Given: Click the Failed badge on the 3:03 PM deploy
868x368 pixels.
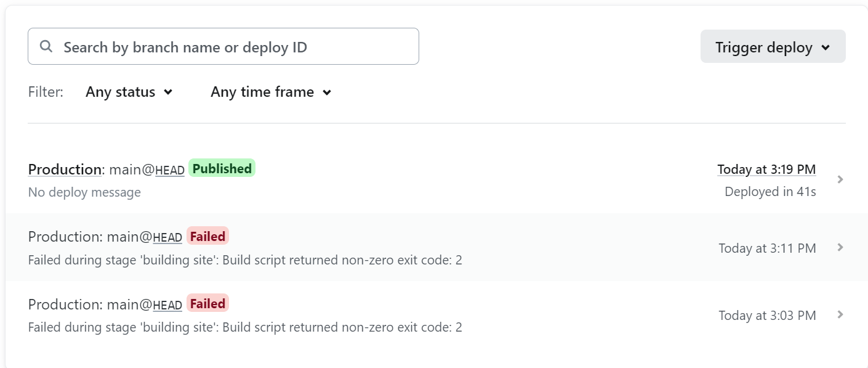Looking at the screenshot, I should click(207, 303).
